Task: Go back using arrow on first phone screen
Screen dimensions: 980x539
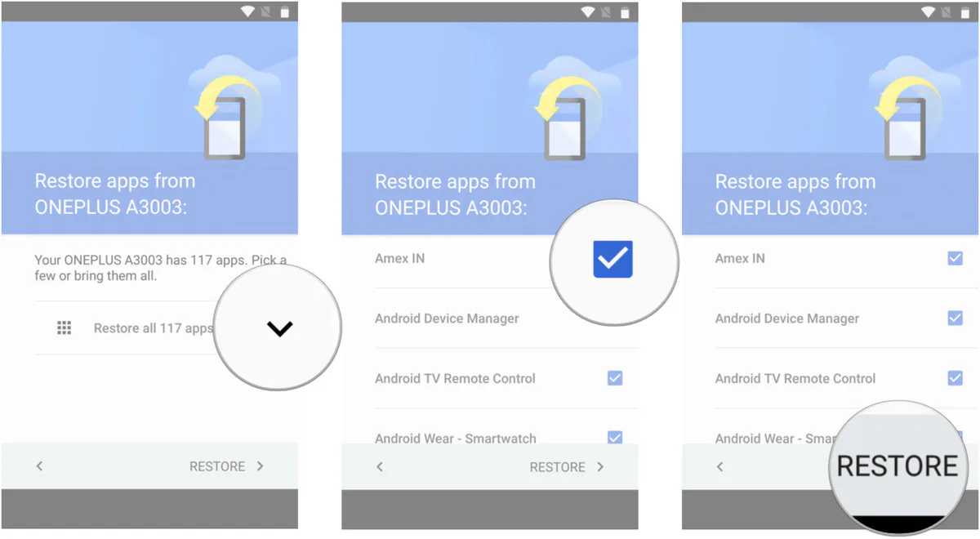Action: point(39,466)
